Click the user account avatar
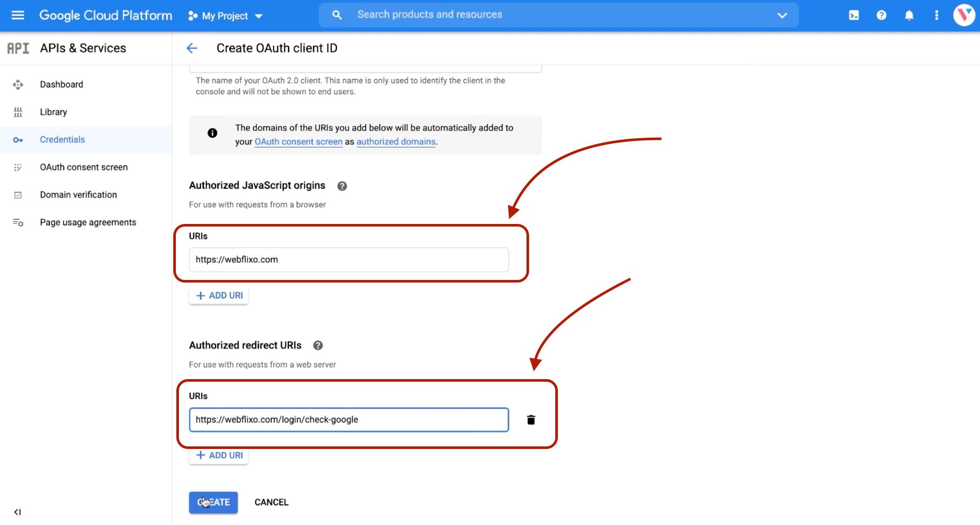The image size is (980, 525). pos(964,15)
